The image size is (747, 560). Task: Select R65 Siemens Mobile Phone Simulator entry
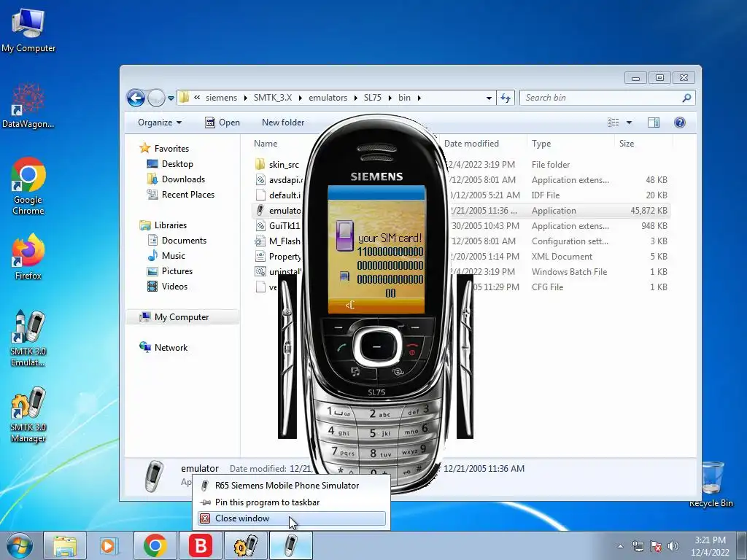point(292,486)
